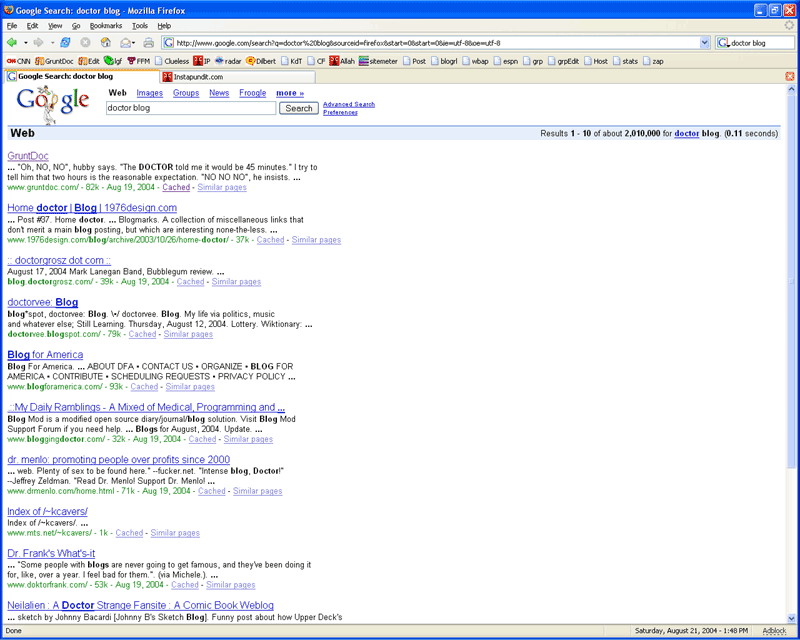Viewport: 800px width, 640px height.
Task: Open IP bookmark in toolbar
Action: click(x=202, y=61)
